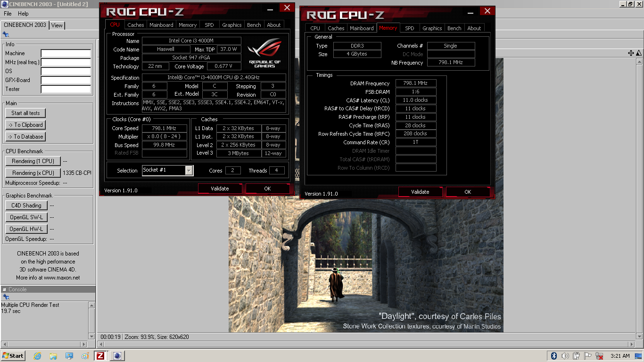644x362 pixels.
Task: Switch to the View tab in CINEBENCH
Action: tap(57, 25)
